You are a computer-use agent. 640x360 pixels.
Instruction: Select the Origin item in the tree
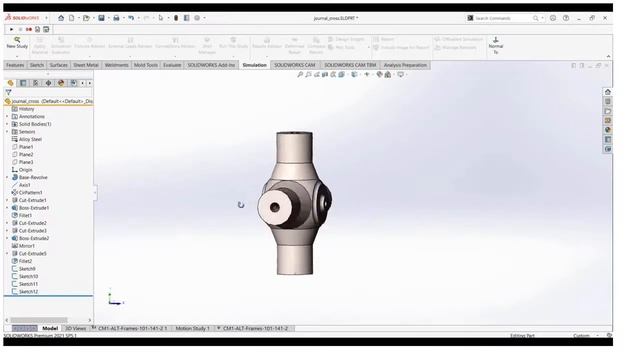tap(22, 170)
